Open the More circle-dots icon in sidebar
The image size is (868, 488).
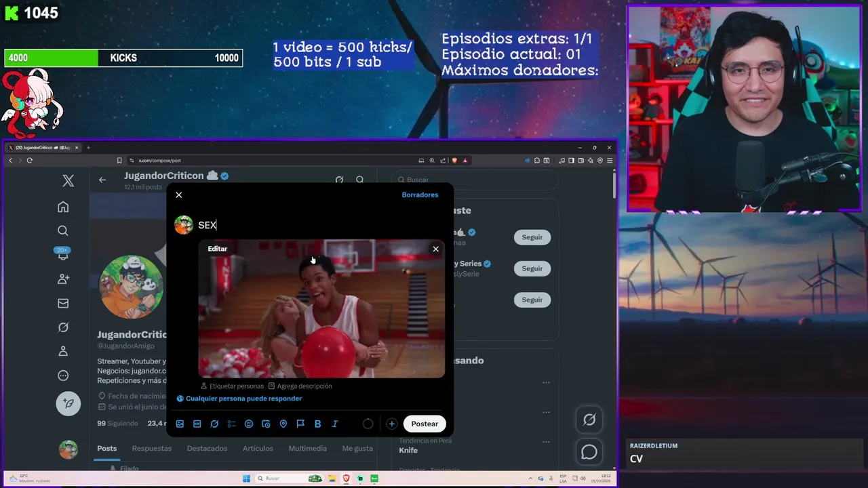tap(63, 375)
